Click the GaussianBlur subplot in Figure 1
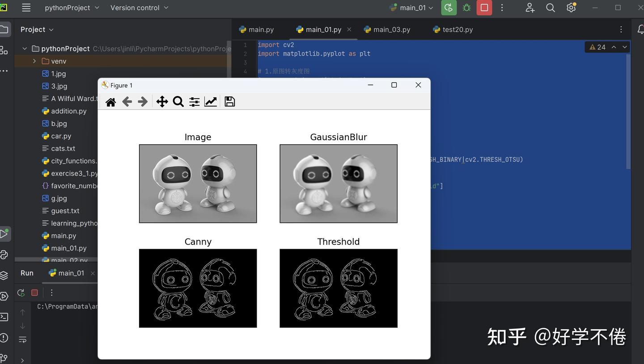644x364 pixels. [339, 184]
